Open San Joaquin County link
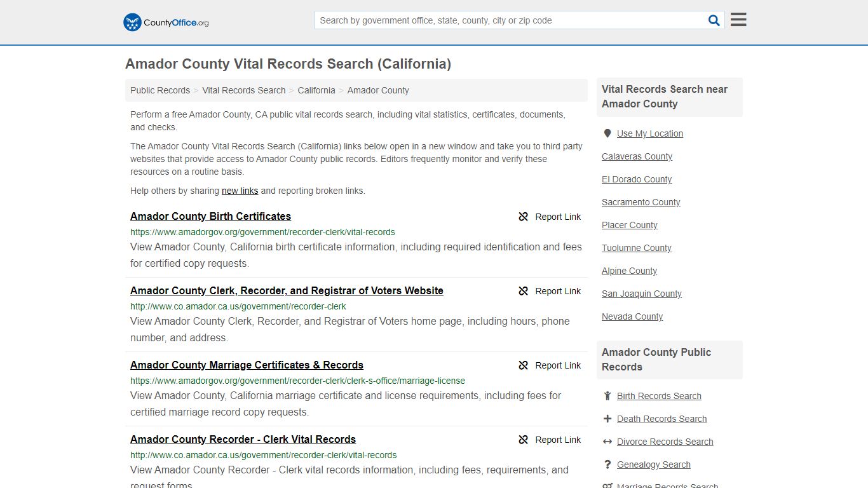This screenshot has height=488, width=868. [642, 294]
